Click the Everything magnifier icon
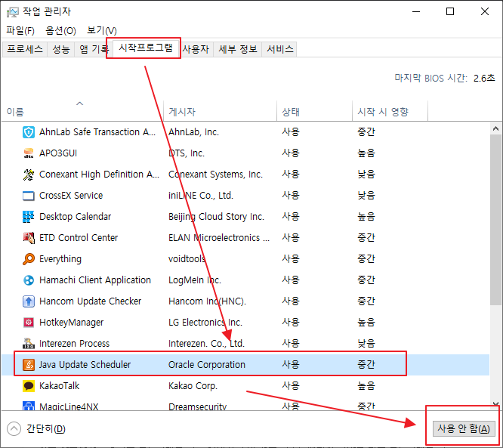Image resolution: width=503 pixels, height=448 pixels. [x=29, y=258]
